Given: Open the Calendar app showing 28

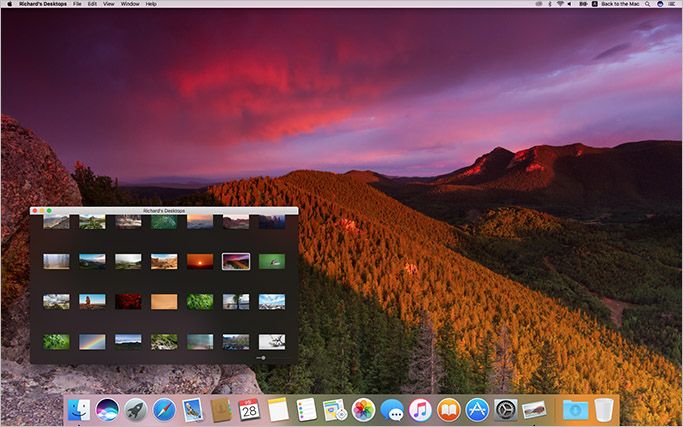Looking at the screenshot, I should point(249,410).
